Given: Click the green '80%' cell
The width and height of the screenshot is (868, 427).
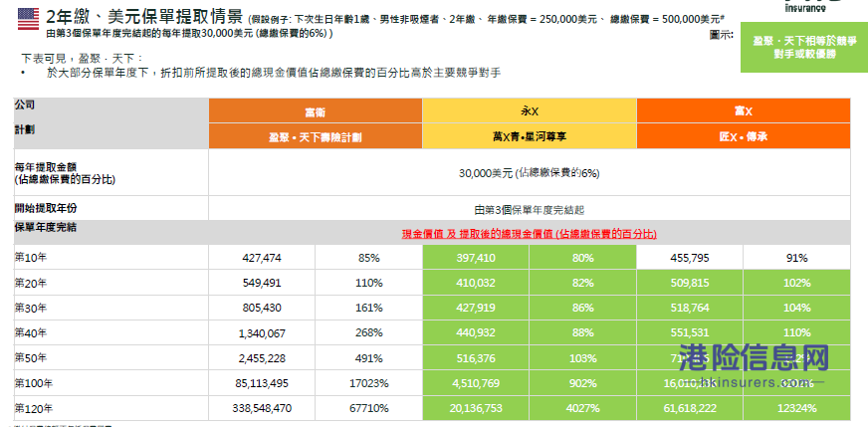Looking at the screenshot, I should pos(583,258).
